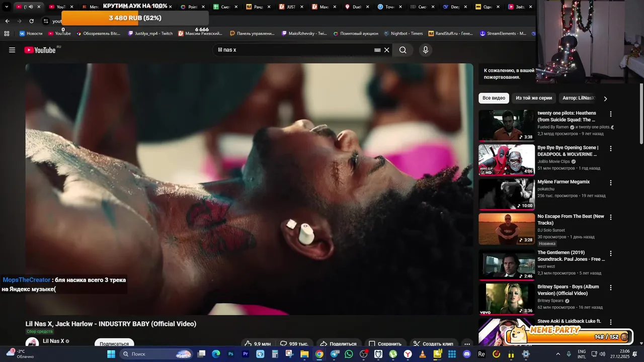The width and height of the screenshot is (644, 362).
Task: Click the 'Сбор средств' fundraiser badge
Action: click(40, 331)
